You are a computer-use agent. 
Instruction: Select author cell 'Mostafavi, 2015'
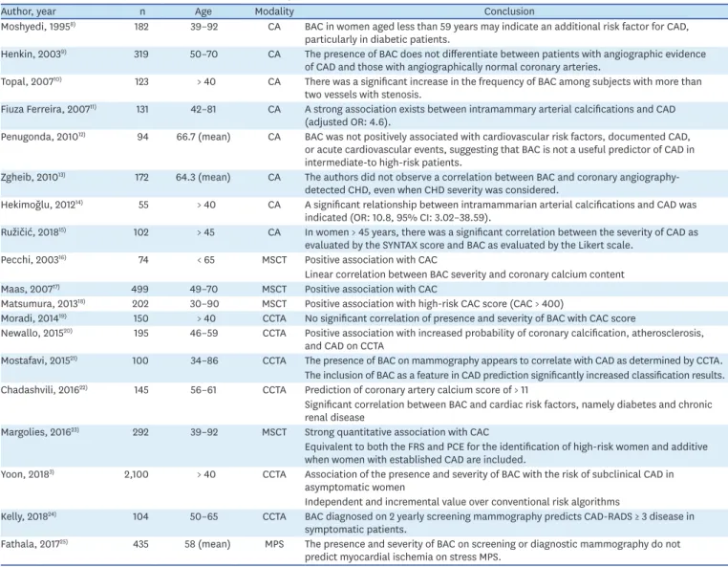(x=39, y=360)
